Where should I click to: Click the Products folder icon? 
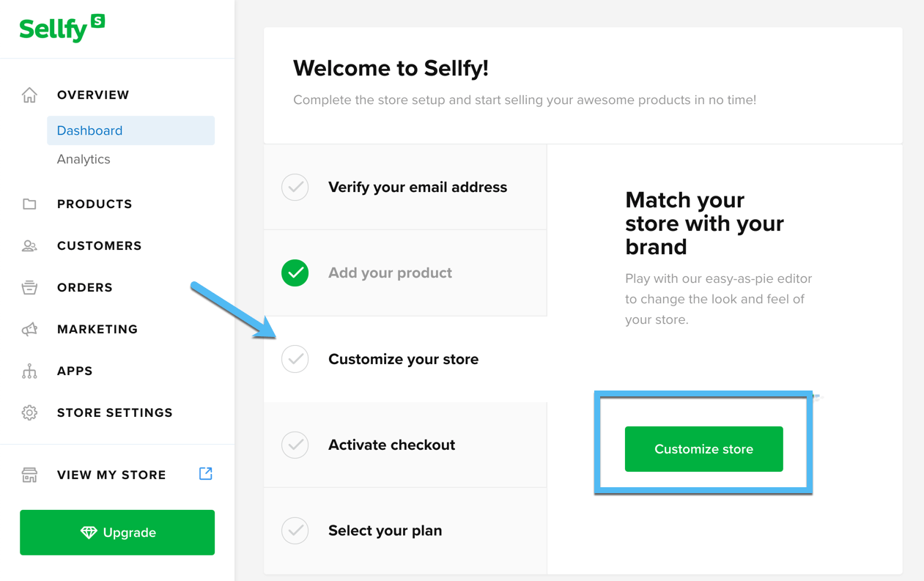pos(29,203)
